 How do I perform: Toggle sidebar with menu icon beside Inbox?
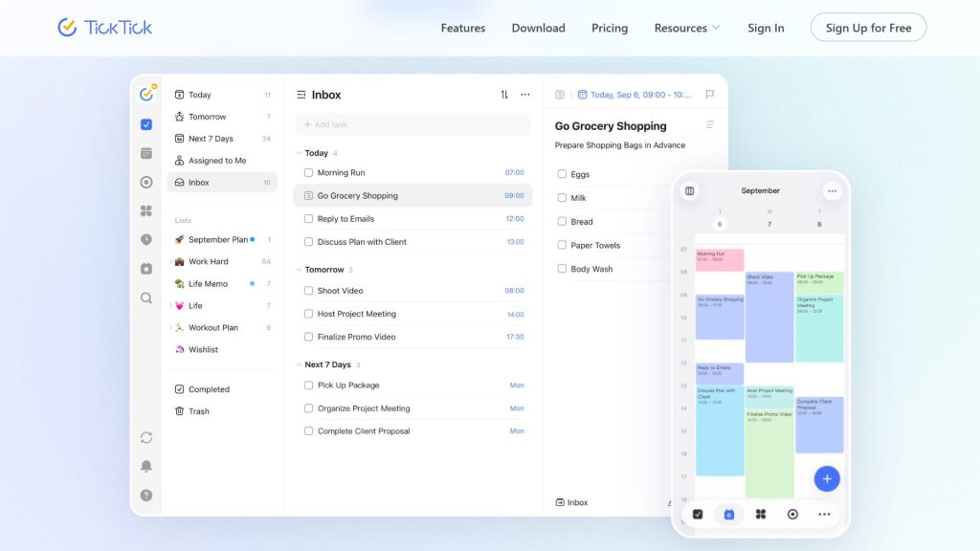[301, 95]
